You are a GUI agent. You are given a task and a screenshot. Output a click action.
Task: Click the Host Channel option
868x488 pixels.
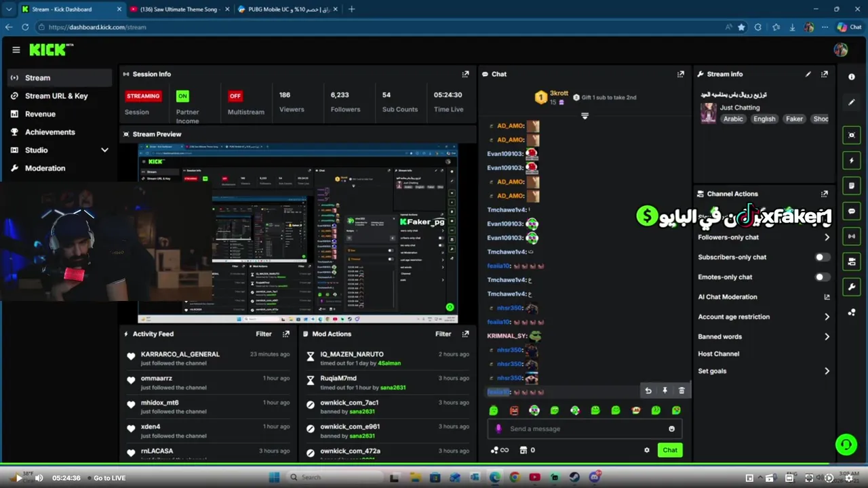pos(718,354)
